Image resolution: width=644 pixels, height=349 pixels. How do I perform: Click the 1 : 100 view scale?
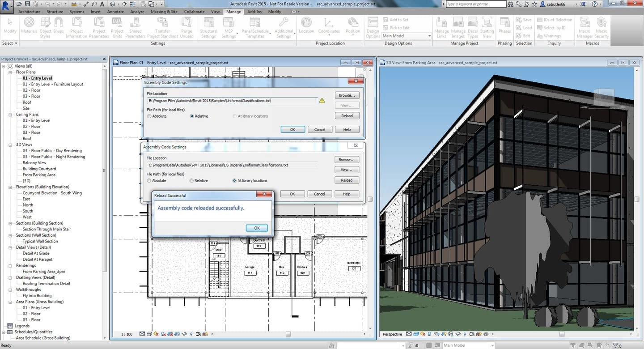pos(127,334)
